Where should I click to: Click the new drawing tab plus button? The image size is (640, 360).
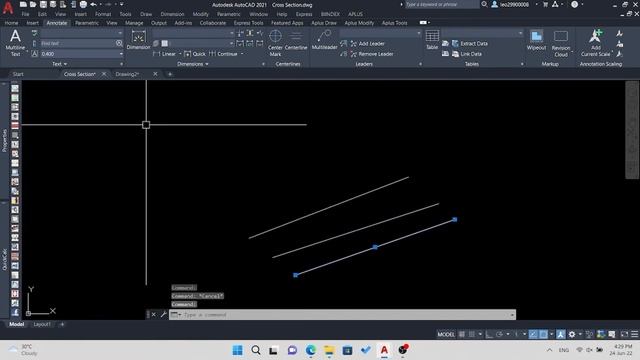click(170, 74)
